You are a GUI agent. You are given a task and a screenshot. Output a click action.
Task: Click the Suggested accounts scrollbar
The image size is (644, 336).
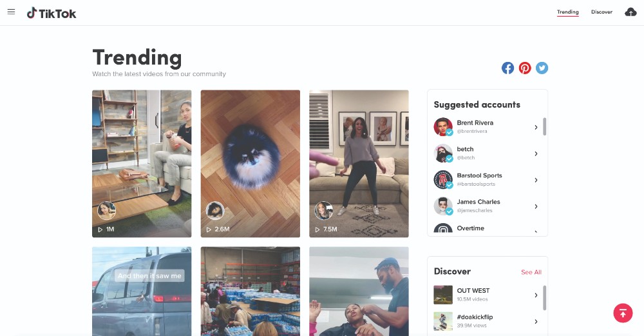[545, 126]
